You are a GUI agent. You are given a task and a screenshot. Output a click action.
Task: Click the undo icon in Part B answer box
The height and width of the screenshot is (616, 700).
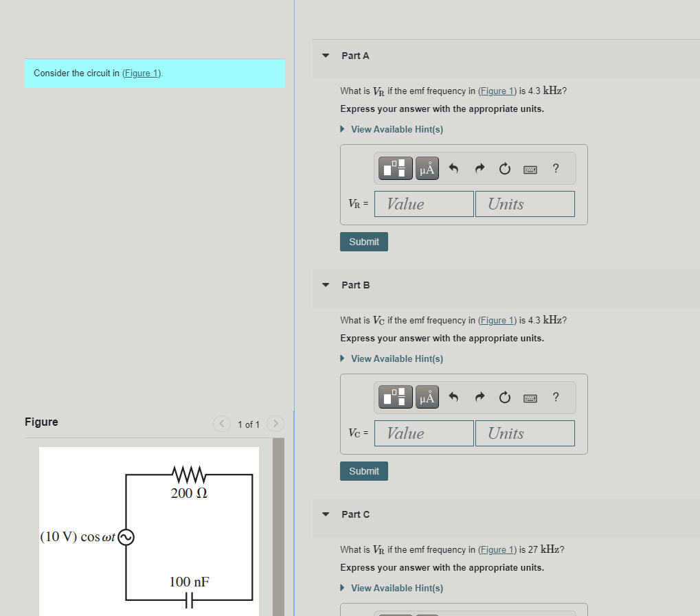pos(453,397)
